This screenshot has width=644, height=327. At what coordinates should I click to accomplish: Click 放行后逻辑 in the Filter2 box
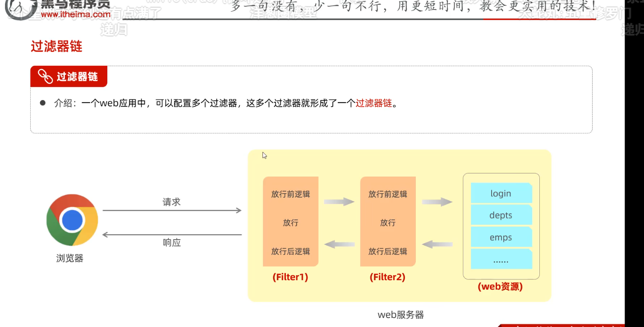tap(387, 251)
